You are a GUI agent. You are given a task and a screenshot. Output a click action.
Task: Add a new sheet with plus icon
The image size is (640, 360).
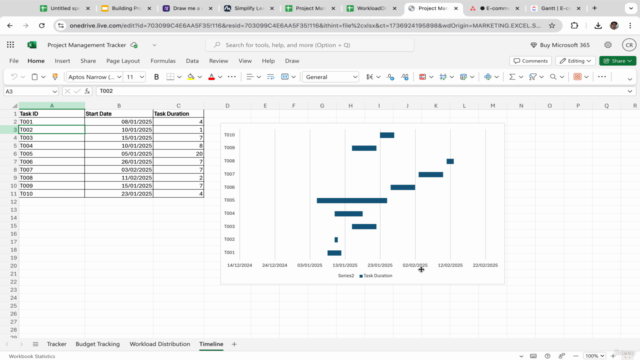(234, 344)
